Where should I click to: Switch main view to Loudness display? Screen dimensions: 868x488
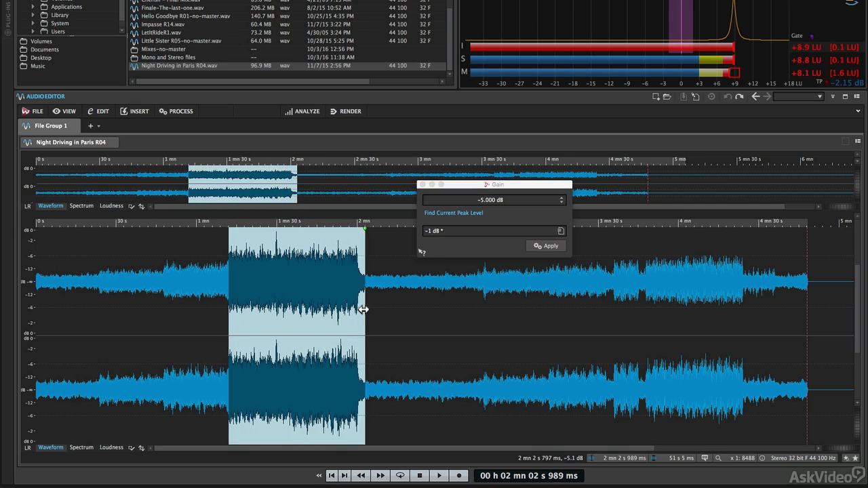point(111,448)
